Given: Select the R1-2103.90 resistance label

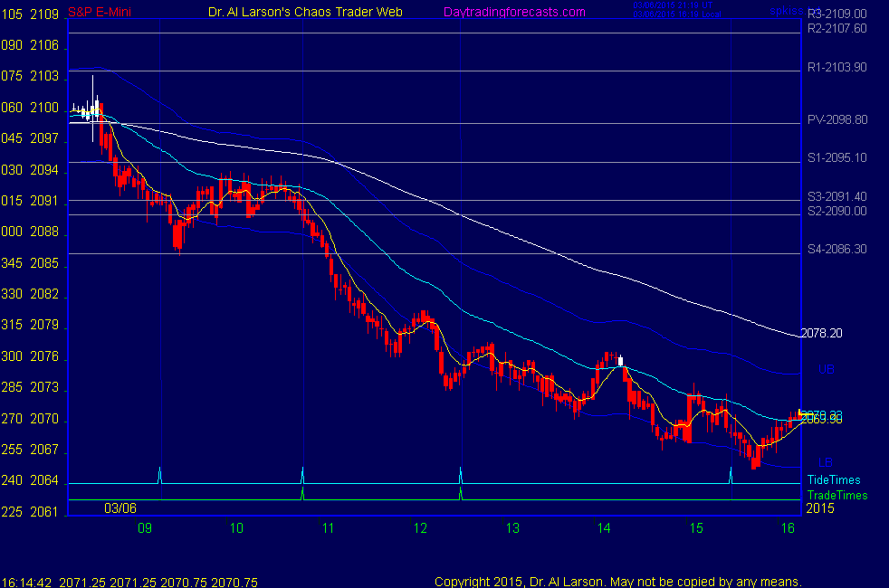Looking at the screenshot, I should (836, 67).
